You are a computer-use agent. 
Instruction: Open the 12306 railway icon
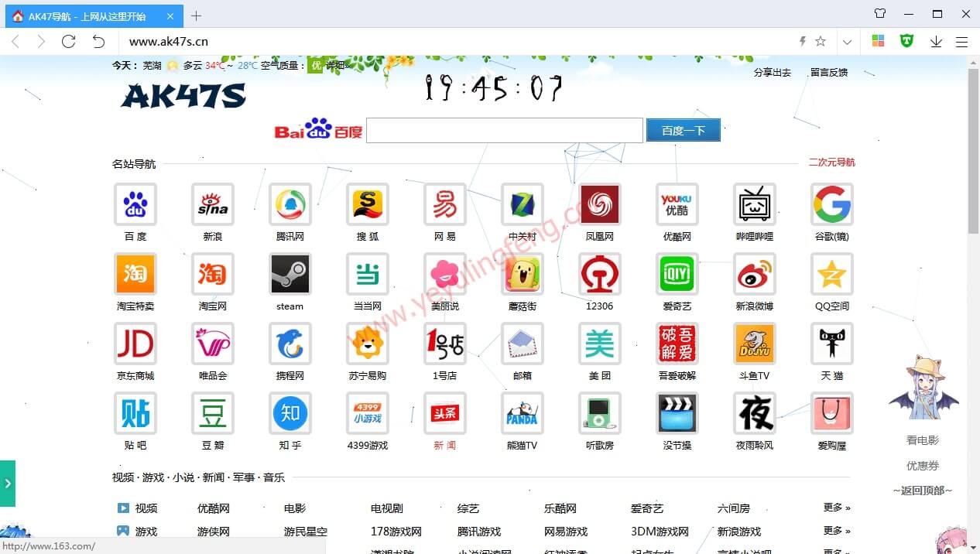click(x=600, y=274)
